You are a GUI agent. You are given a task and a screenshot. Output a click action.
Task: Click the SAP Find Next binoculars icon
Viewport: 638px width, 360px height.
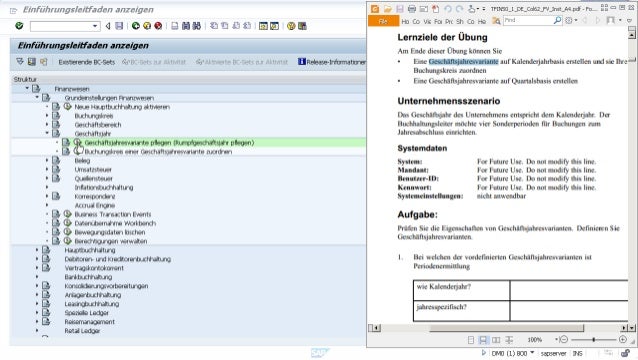pyautogui.click(x=197, y=26)
